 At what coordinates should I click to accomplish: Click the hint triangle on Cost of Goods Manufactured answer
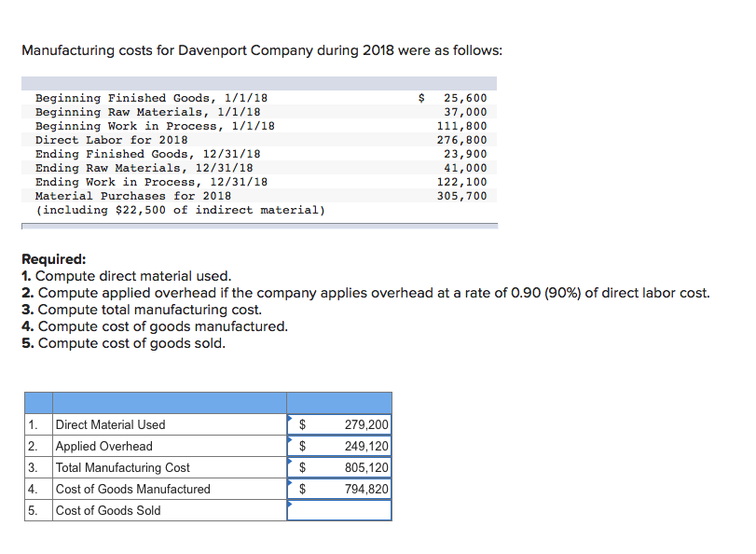[x=292, y=483]
